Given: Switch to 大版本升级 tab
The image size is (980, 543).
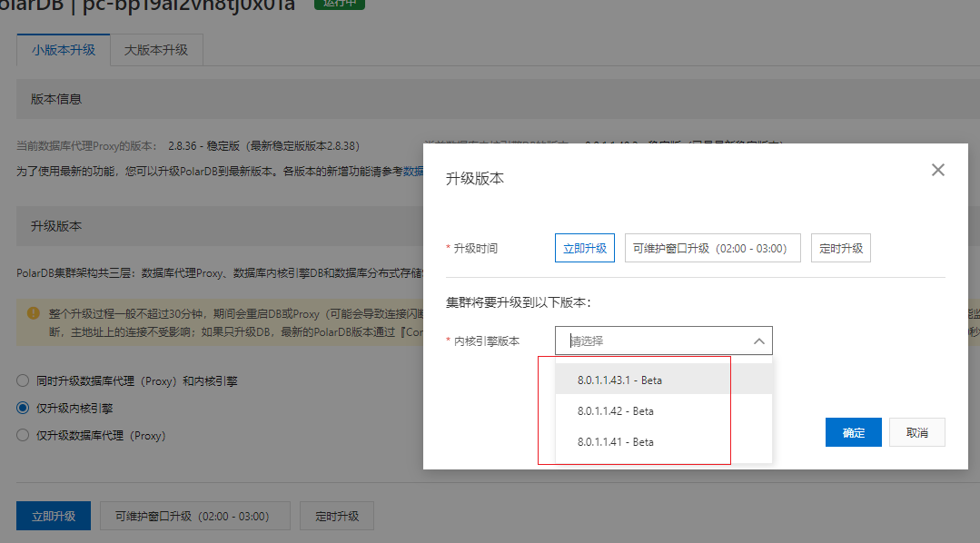Looking at the screenshot, I should coord(156,50).
